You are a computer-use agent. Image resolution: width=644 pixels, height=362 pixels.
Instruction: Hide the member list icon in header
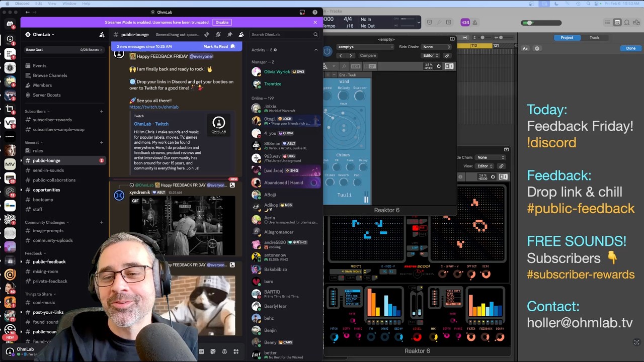point(241,35)
